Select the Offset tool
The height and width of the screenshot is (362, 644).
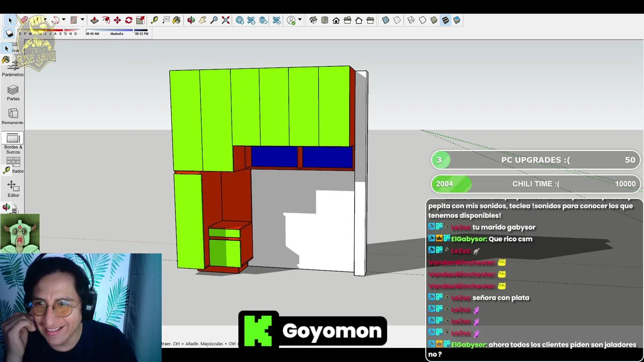coord(106,20)
